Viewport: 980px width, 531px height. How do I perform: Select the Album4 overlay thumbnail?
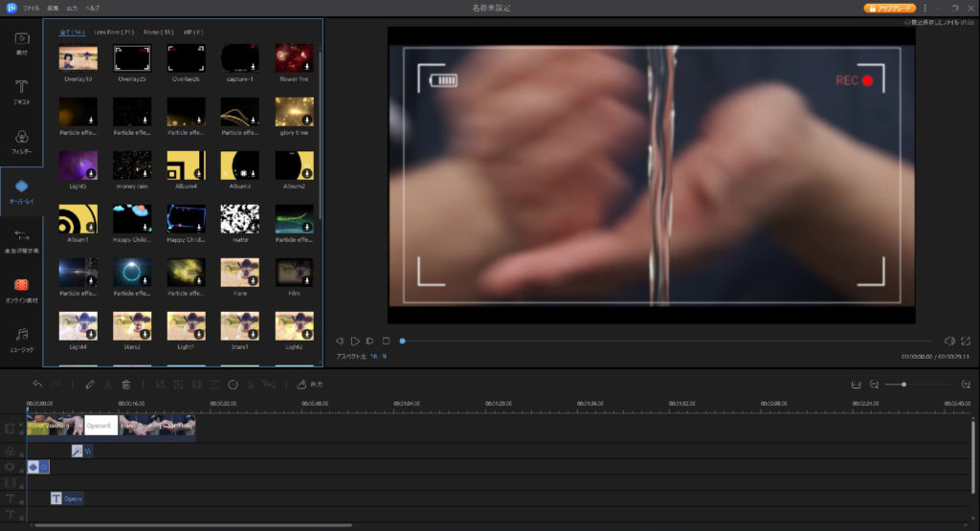click(x=187, y=166)
